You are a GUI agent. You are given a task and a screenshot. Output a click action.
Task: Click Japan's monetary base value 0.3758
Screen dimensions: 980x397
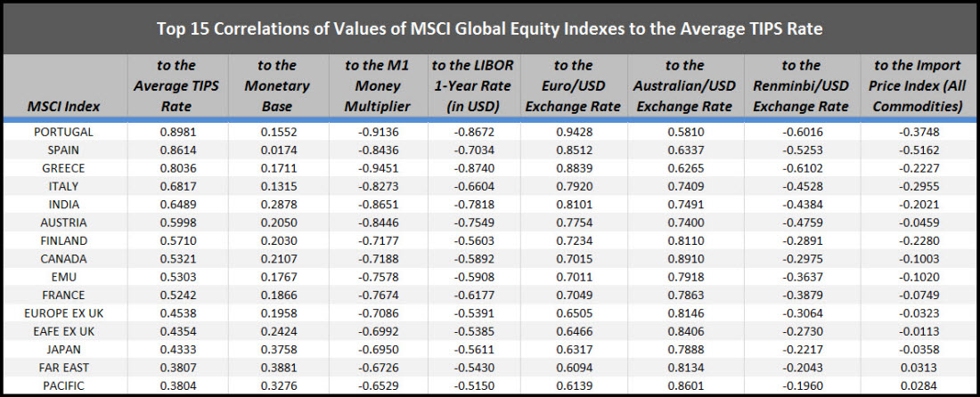tap(277, 349)
